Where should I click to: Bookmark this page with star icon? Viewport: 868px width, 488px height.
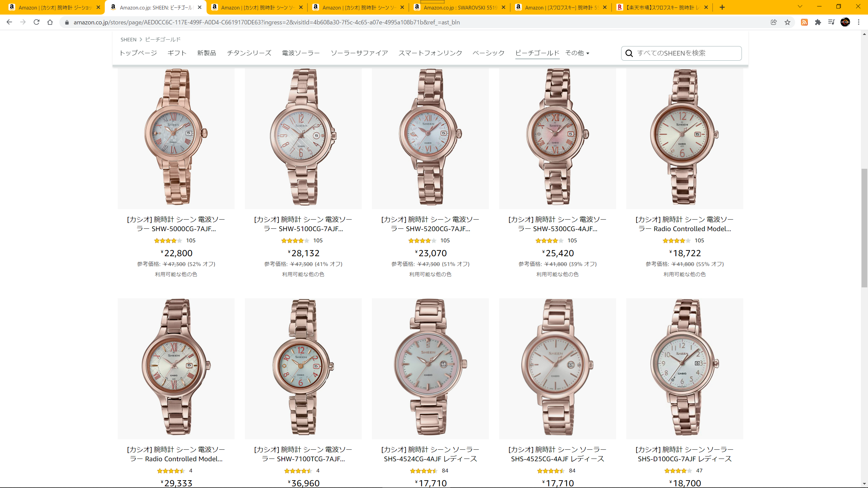[787, 22]
